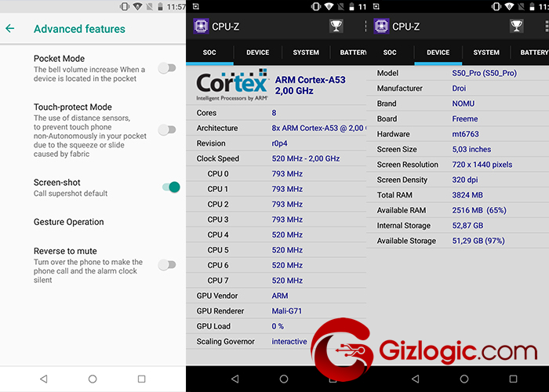Open the trophy icon in CPU-Z DEVICE screen
The width and height of the screenshot is (549, 392).
(516, 26)
